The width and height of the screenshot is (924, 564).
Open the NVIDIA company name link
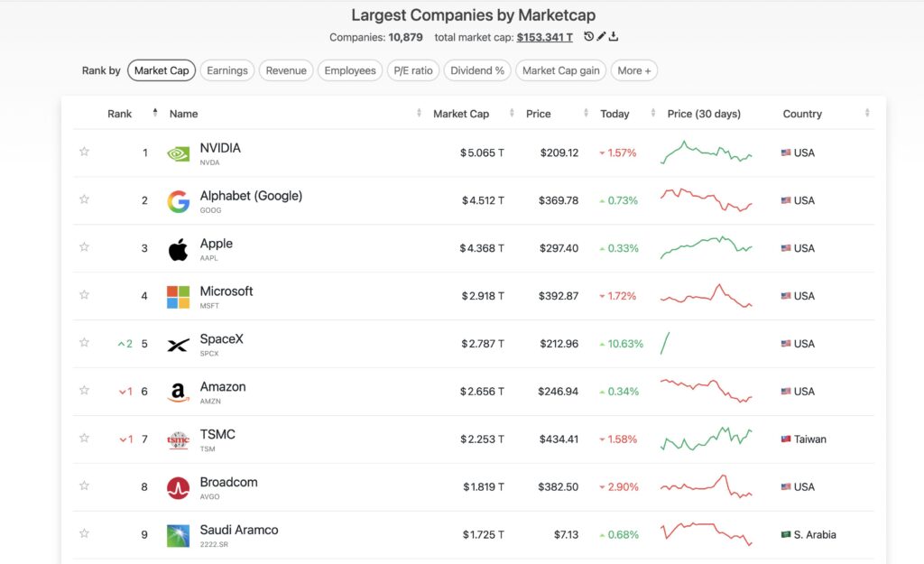220,148
